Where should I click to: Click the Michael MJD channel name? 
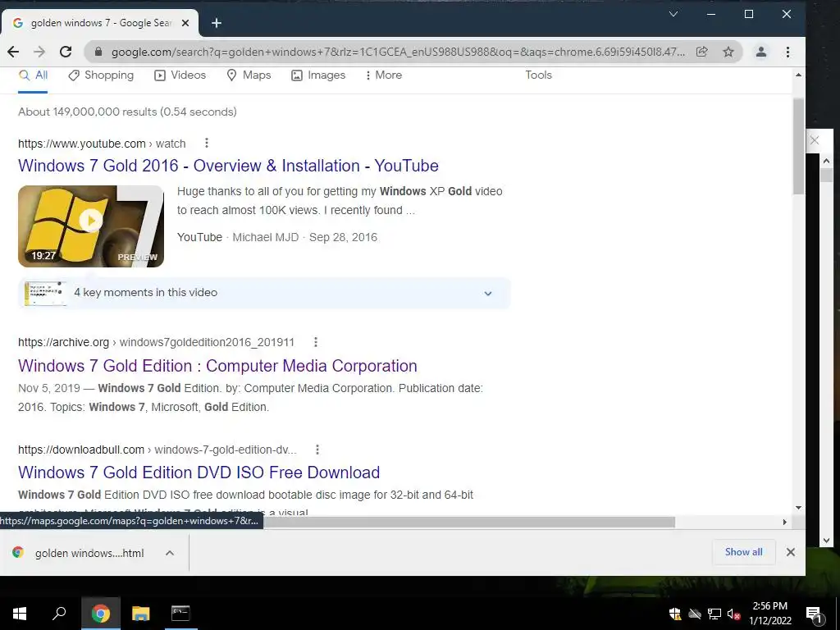coord(265,237)
